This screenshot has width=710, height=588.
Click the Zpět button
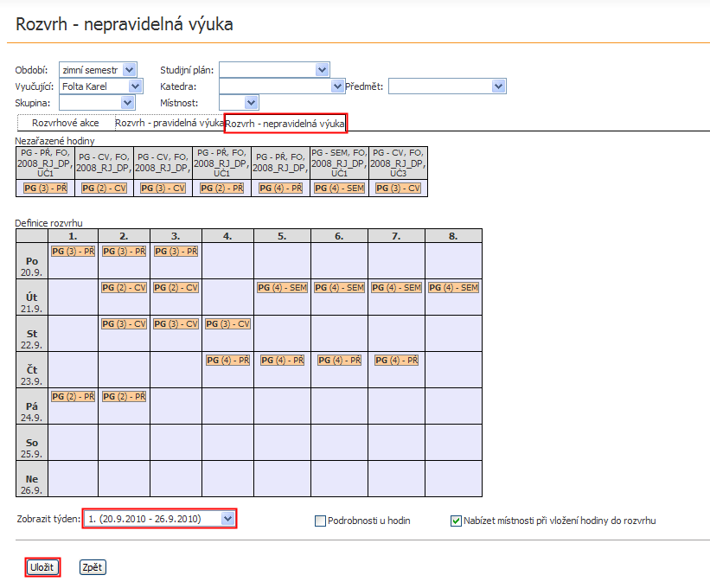click(x=93, y=567)
